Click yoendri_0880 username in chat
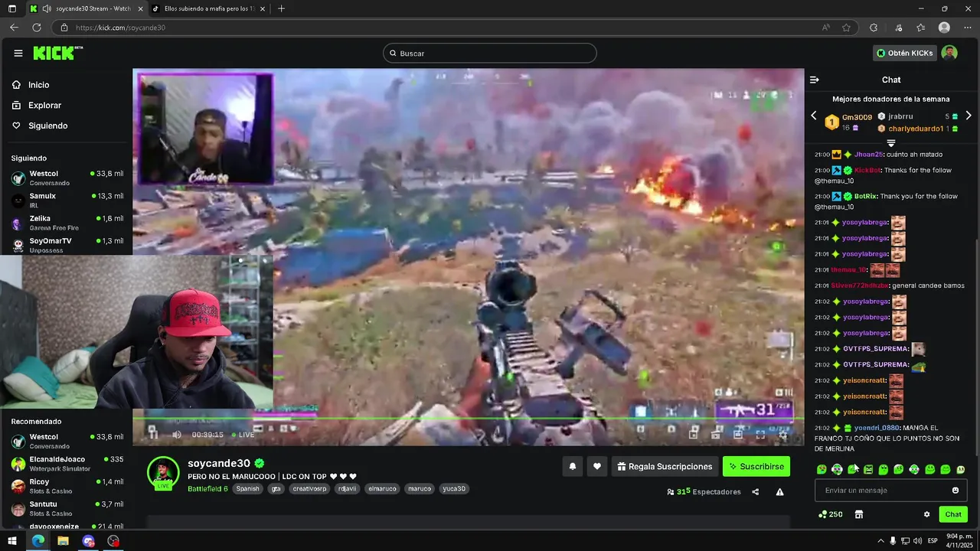This screenshot has width=980, height=551. (877, 428)
